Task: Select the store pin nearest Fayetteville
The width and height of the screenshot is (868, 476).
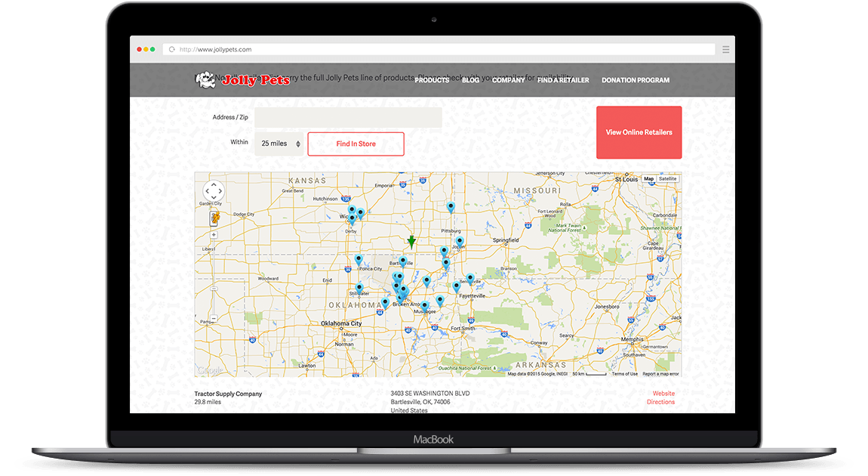Action: [x=457, y=286]
